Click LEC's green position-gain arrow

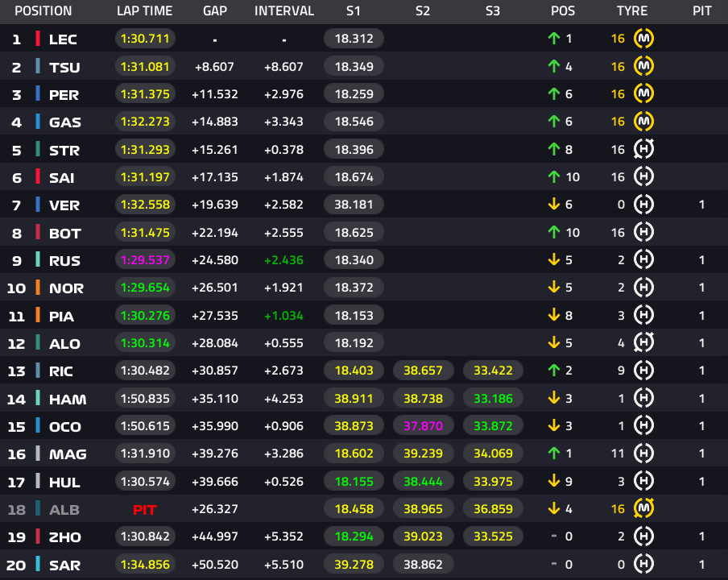pos(554,38)
